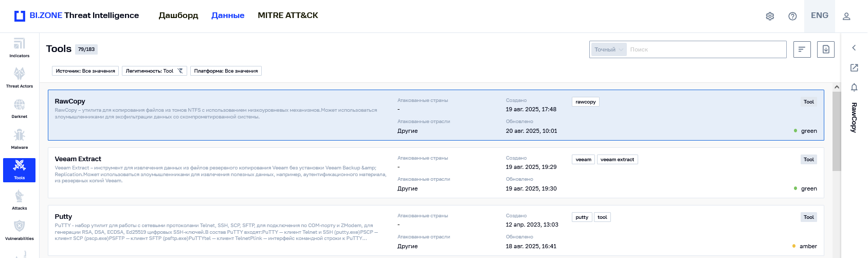Click the 79/183 results counter

pyautogui.click(x=86, y=49)
